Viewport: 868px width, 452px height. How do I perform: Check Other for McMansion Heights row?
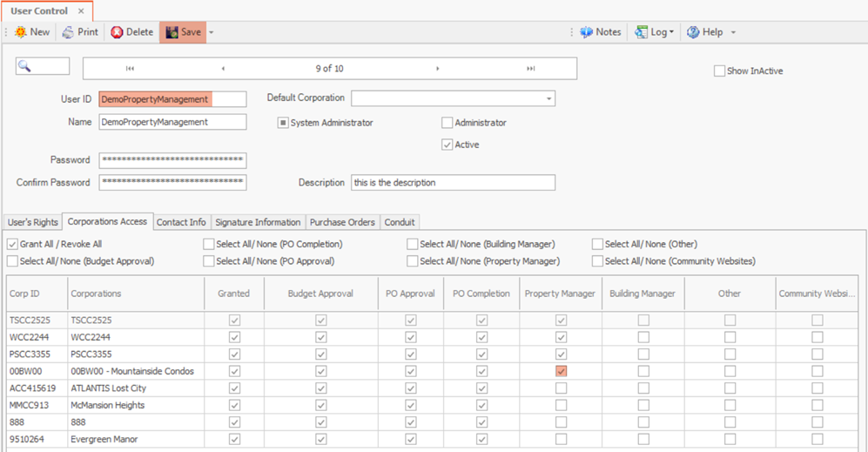730,406
